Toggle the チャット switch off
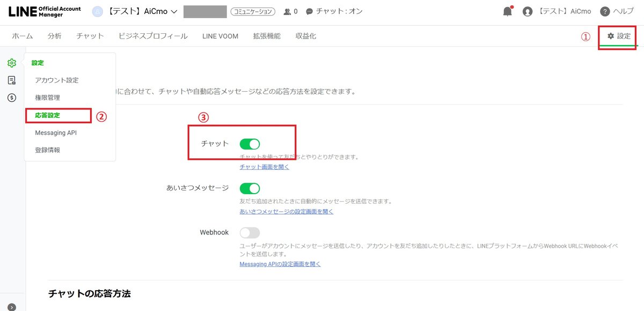This screenshot has width=644, height=311. click(250, 144)
